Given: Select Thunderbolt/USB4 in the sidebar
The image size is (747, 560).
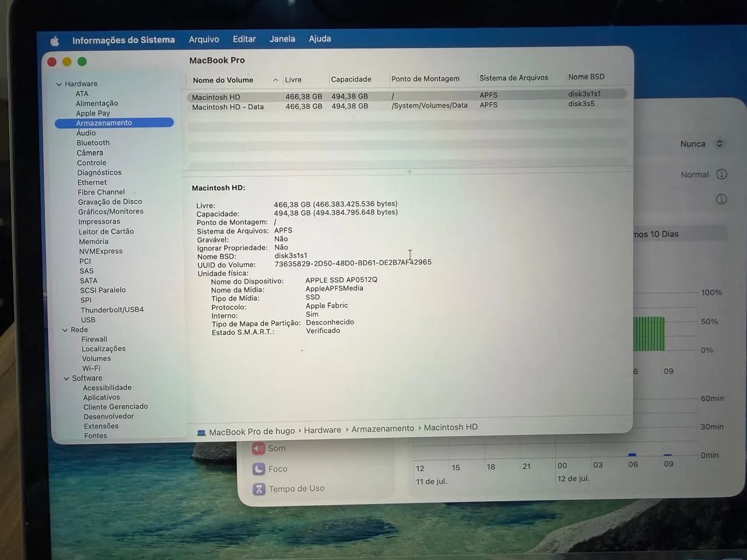Looking at the screenshot, I should 112,310.
